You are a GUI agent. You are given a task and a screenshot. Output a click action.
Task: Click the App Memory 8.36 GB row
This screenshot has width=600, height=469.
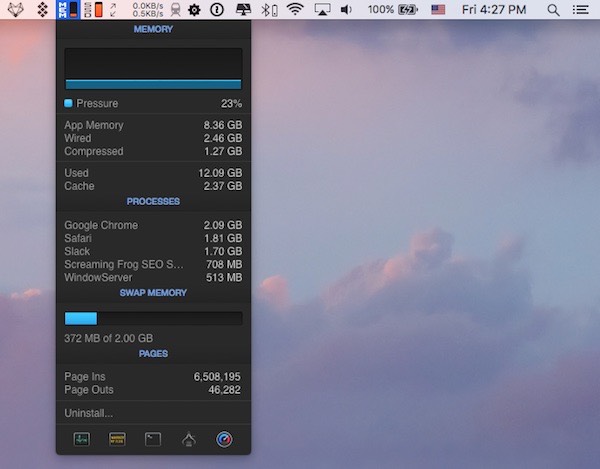(x=153, y=125)
